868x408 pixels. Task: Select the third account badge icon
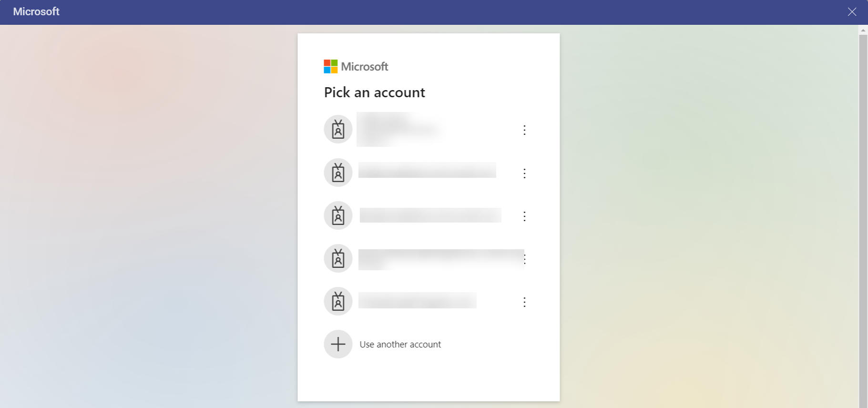point(338,215)
